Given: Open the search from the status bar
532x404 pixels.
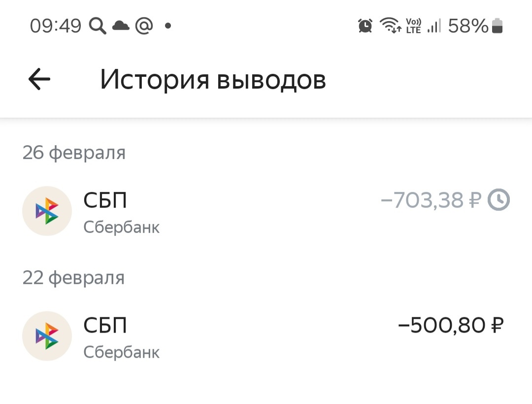Looking at the screenshot, I should click(97, 25).
